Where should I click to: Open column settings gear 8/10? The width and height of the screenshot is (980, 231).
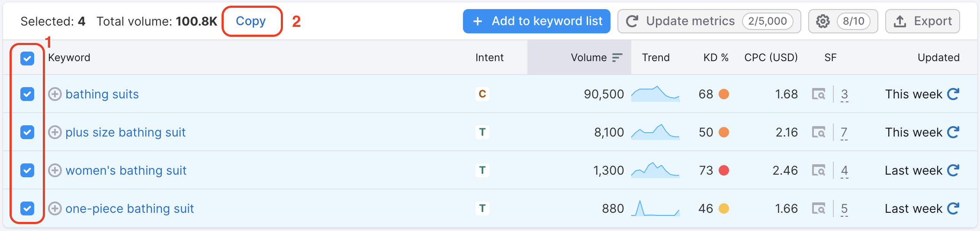(x=843, y=21)
